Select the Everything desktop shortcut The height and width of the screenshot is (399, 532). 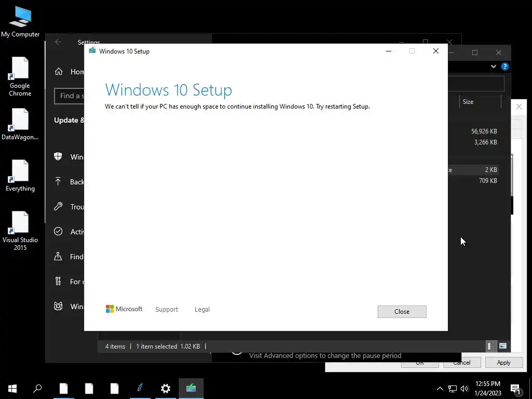point(20,176)
